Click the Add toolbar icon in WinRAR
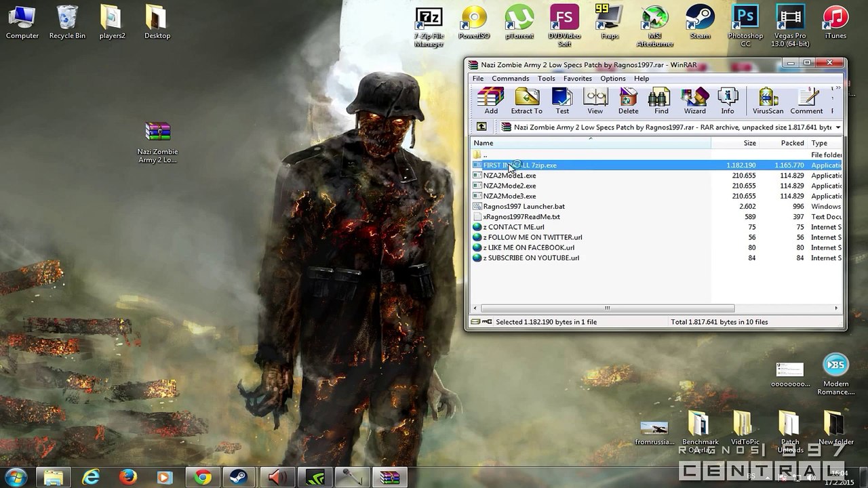The image size is (868, 488). tap(491, 101)
